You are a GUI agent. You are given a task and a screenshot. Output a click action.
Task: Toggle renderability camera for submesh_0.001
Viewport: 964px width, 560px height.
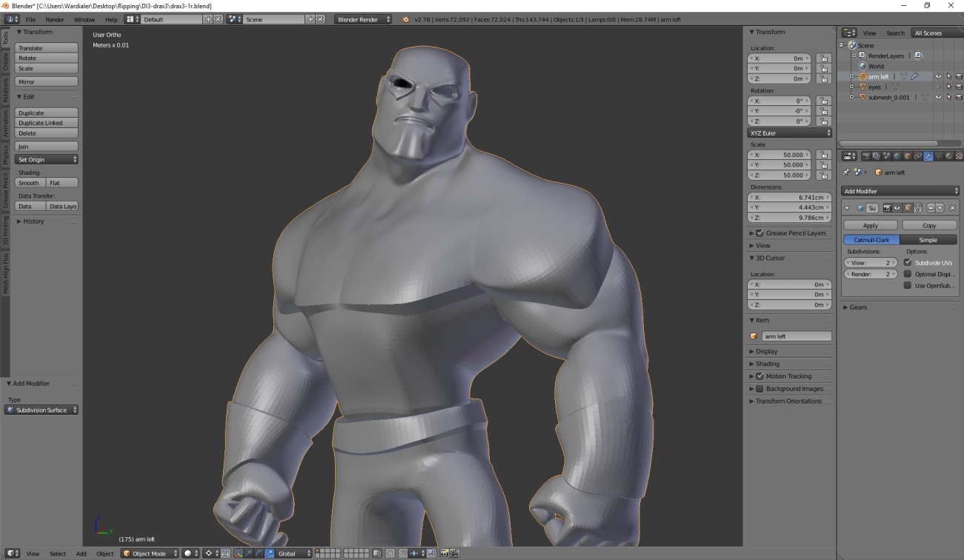(x=959, y=97)
